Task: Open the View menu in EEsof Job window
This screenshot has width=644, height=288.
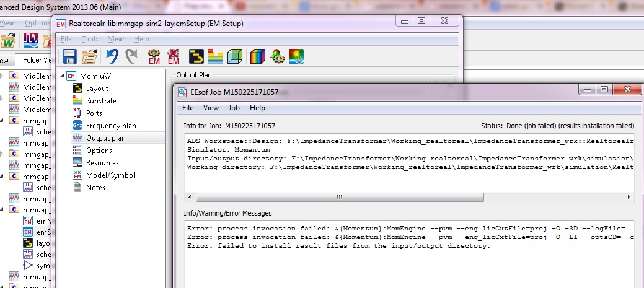Action: point(211,108)
